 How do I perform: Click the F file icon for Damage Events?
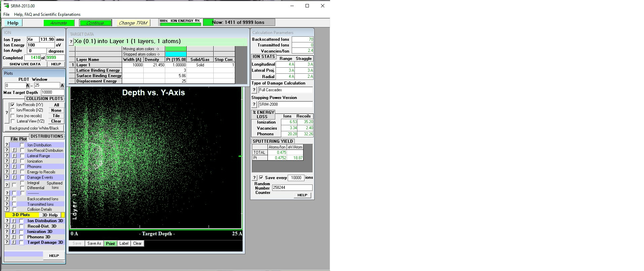tap(14, 177)
